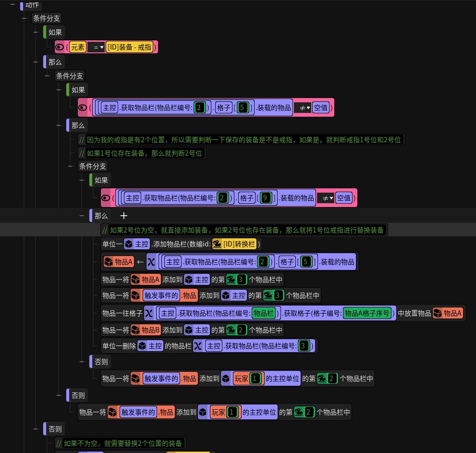This screenshot has height=453, width=476.
Task: Select comment 如果1号位存在装备，那么就判断2号位
Action: click(x=142, y=153)
